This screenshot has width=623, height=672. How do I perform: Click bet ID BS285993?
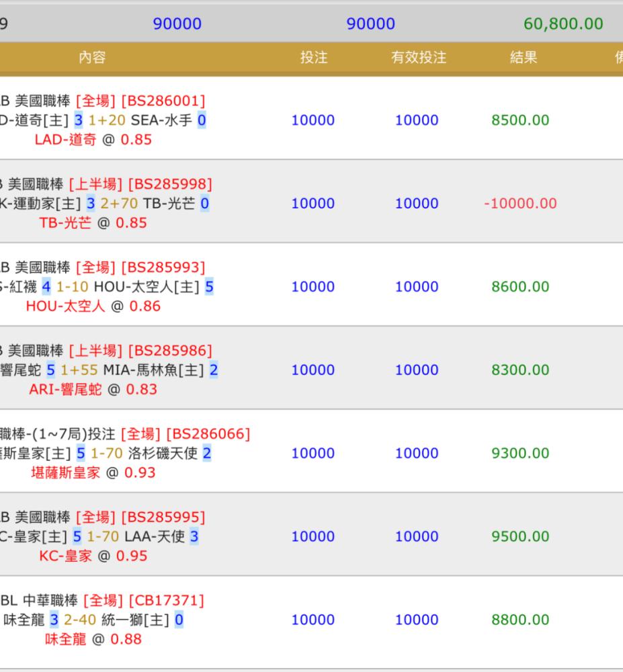point(163,267)
